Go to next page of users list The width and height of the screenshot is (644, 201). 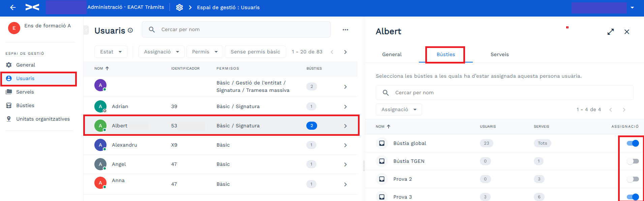(345, 52)
